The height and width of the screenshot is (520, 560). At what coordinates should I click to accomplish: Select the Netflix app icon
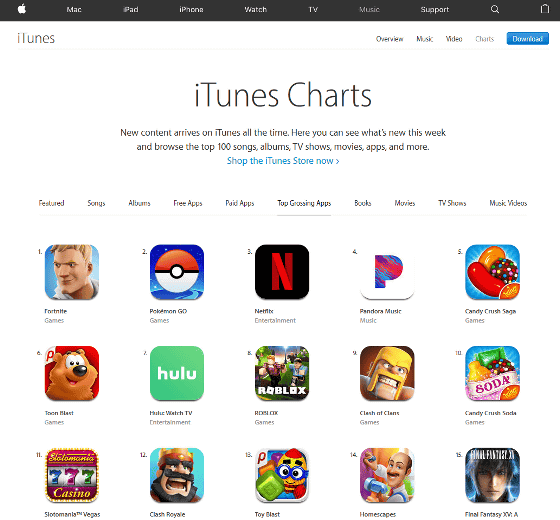point(282,272)
